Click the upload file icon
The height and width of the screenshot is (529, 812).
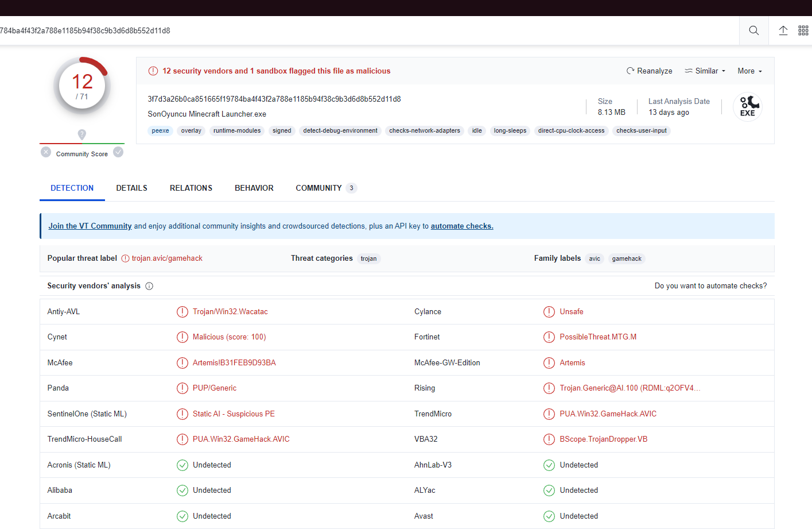point(783,30)
